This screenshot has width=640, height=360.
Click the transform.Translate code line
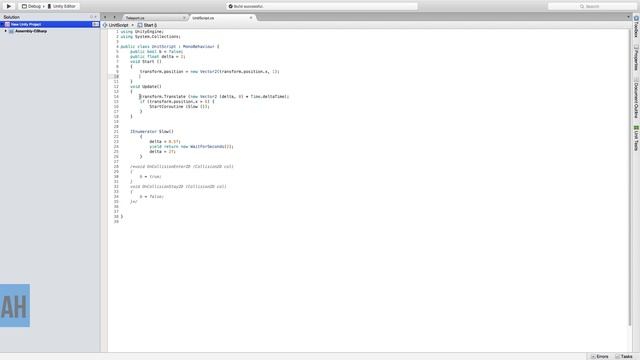[x=214, y=97]
